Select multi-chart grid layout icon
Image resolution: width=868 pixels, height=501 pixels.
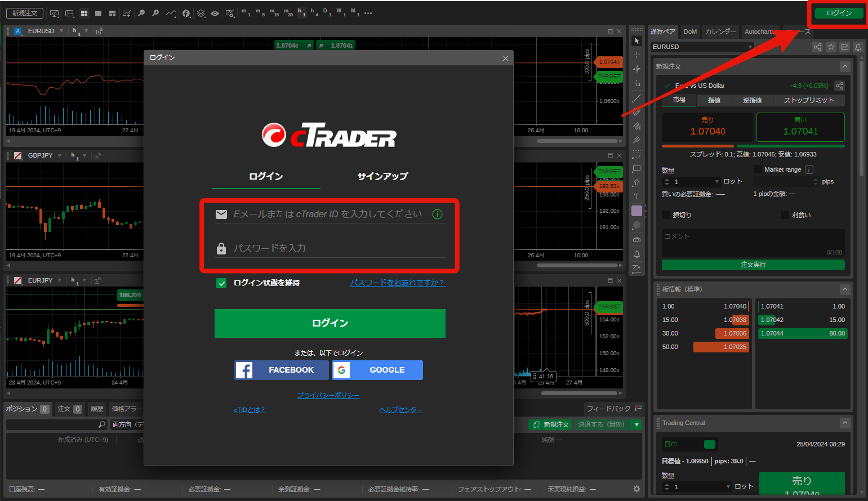(84, 13)
